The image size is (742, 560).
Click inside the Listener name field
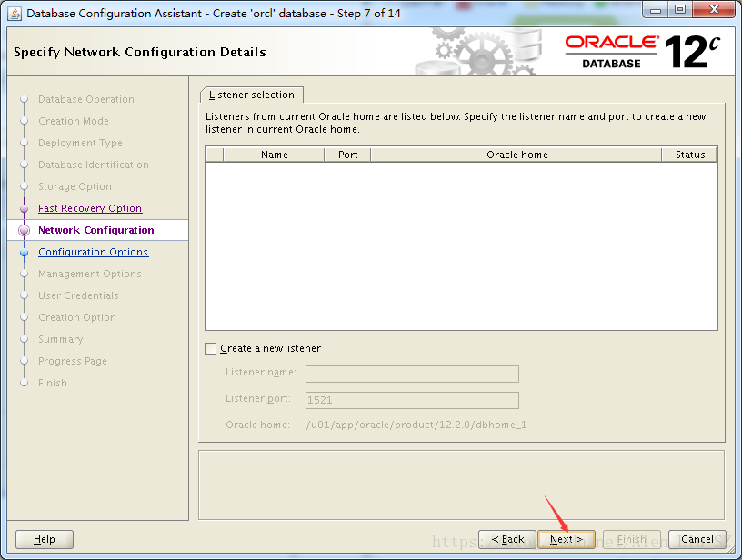(412, 374)
